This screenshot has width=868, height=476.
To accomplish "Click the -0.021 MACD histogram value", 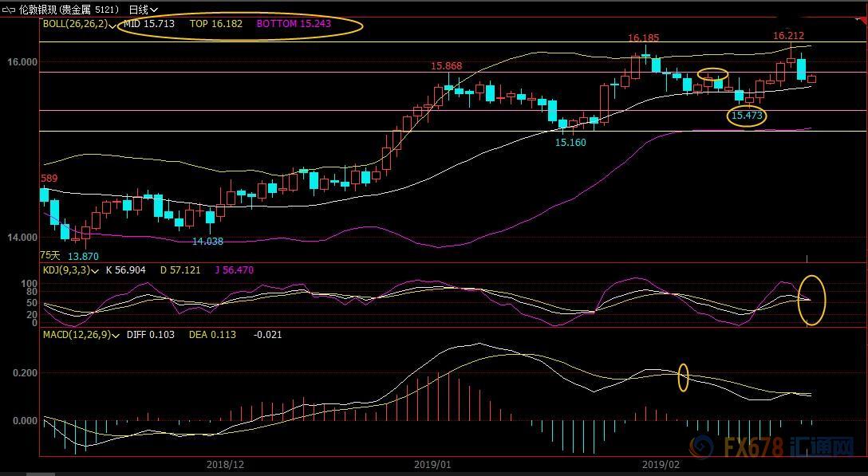I will [x=267, y=335].
